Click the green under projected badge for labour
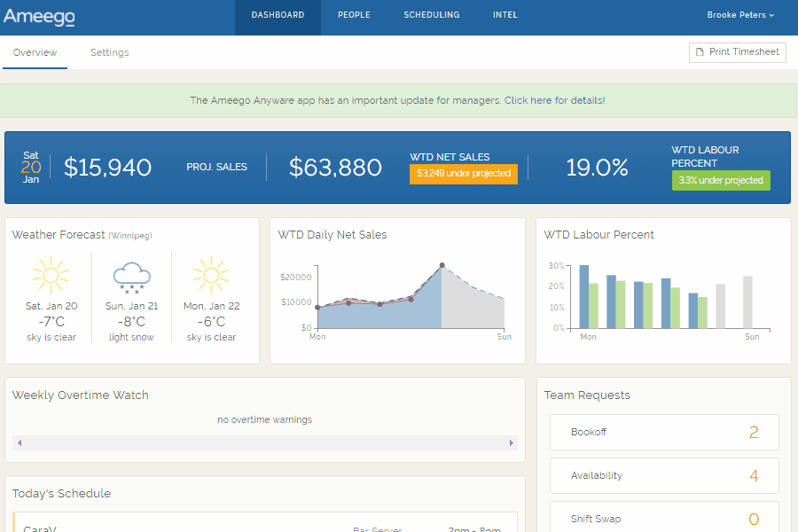798x532 pixels. pos(720,180)
